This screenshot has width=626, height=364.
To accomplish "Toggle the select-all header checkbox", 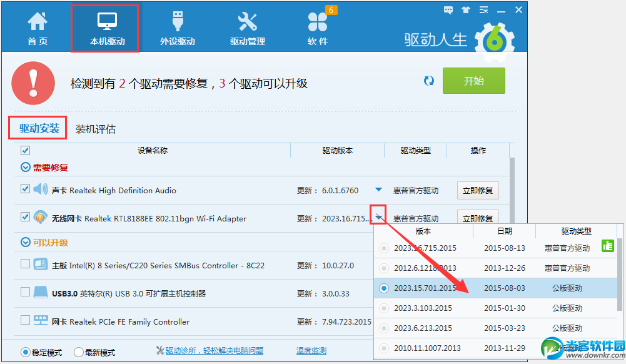I will [25, 151].
